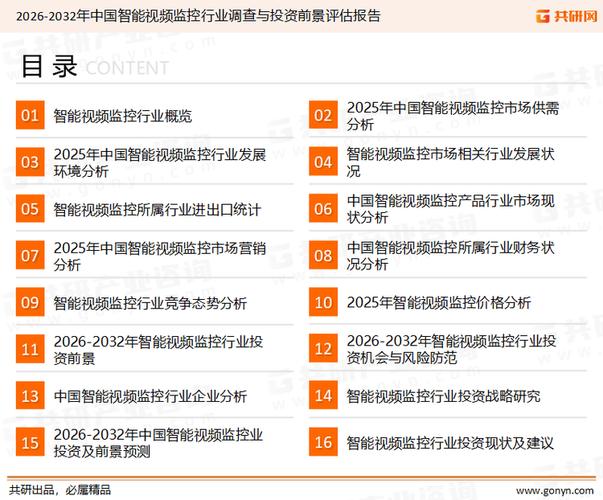
Task: Open 智能视频监控行业竞争态势分析 chapter
Action: coord(150,302)
